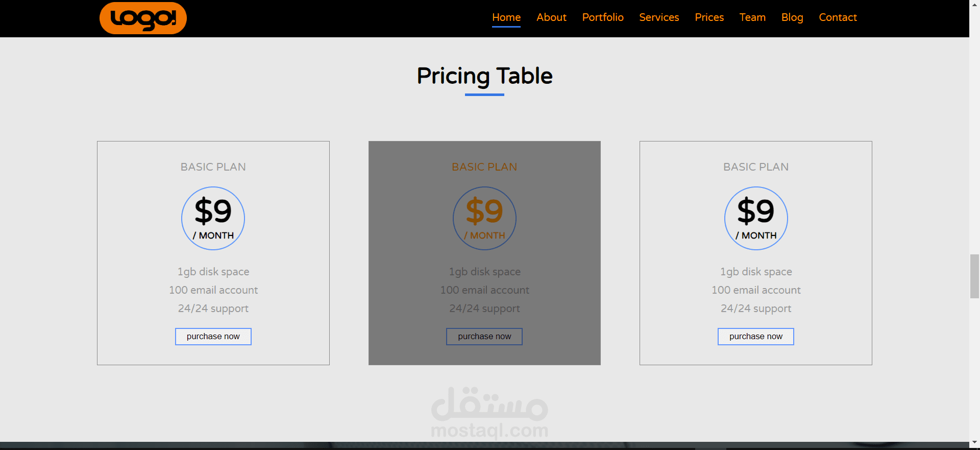Image resolution: width=980 pixels, height=450 pixels.
Task: Click the Pricing Table heading
Action: pos(484,76)
